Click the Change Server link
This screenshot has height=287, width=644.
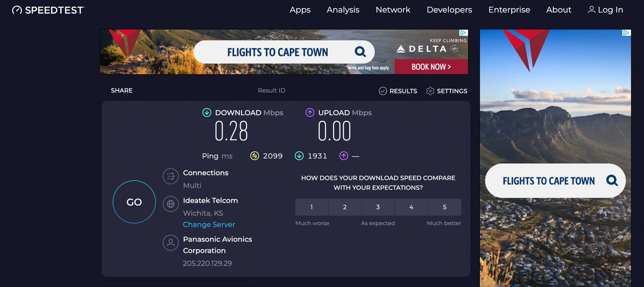[209, 224]
